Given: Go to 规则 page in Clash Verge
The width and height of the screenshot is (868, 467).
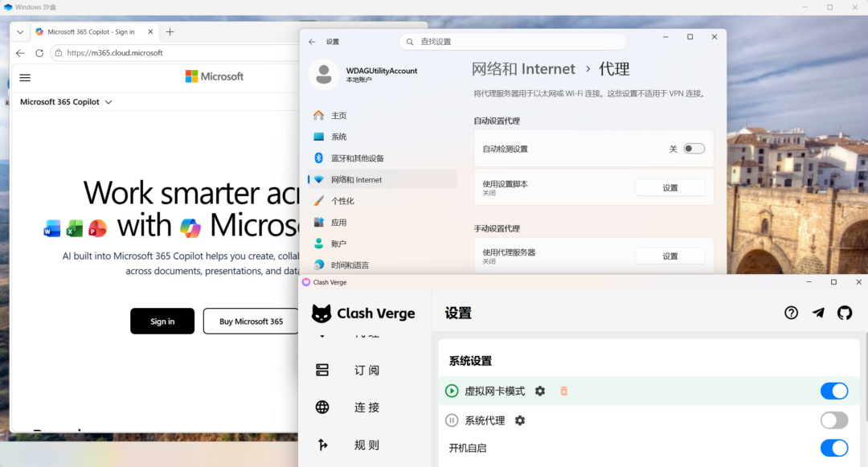Looking at the screenshot, I should (366, 444).
